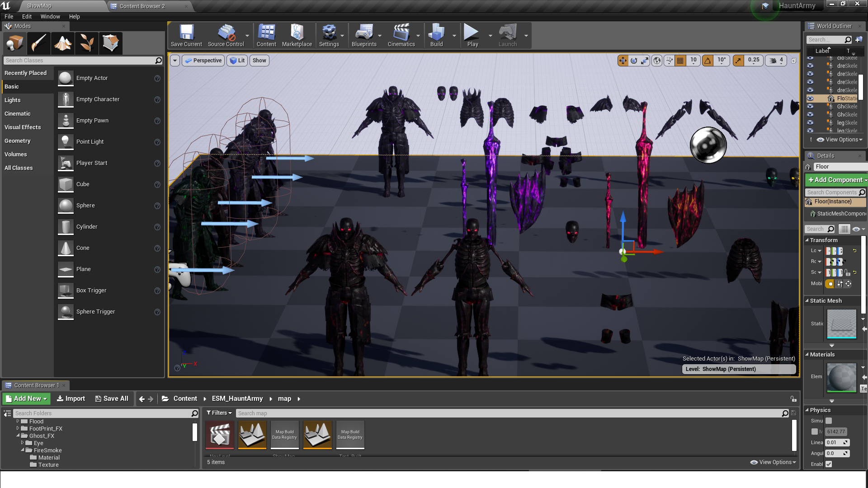Screen dimensions: 868x488
Task: Click the Static Mesh thumbnail in Details
Action: point(841,324)
